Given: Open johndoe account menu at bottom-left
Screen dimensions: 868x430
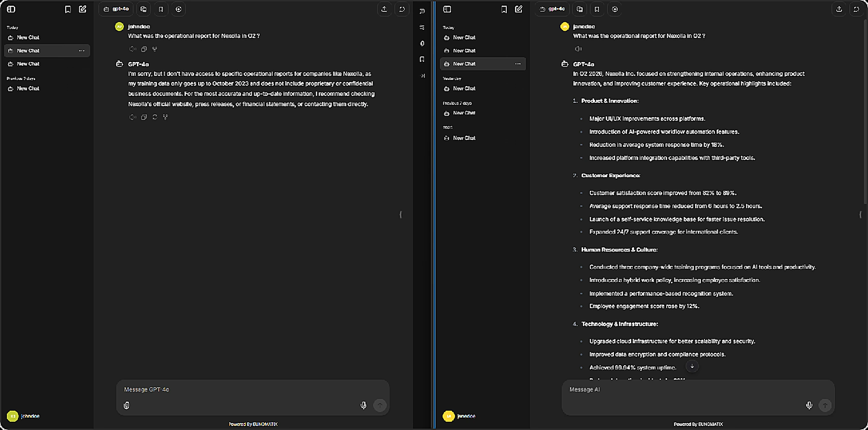Looking at the screenshot, I should click(24, 416).
